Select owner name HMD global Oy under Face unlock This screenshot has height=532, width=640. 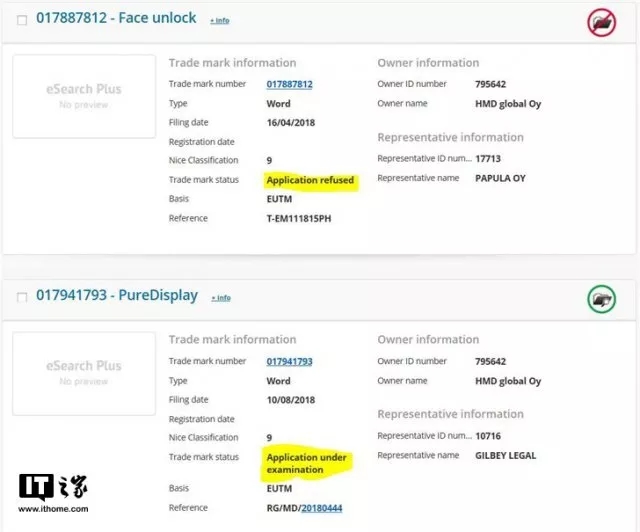[508, 104]
